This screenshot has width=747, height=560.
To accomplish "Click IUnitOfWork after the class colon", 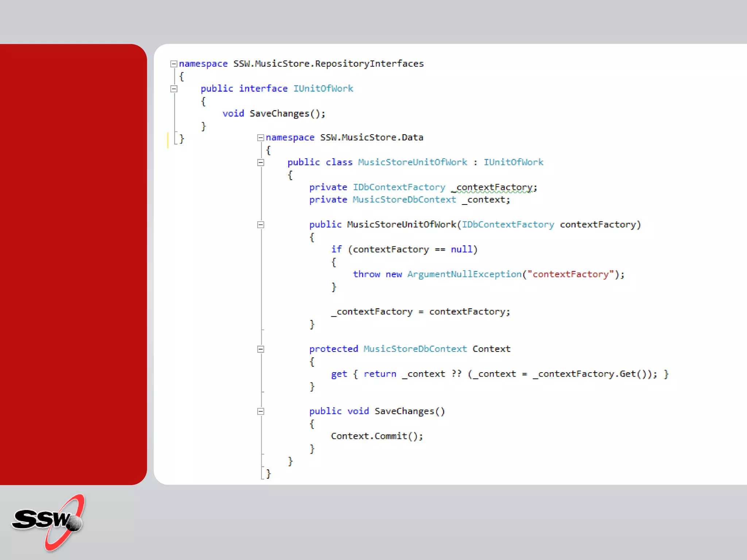I will [x=513, y=162].
